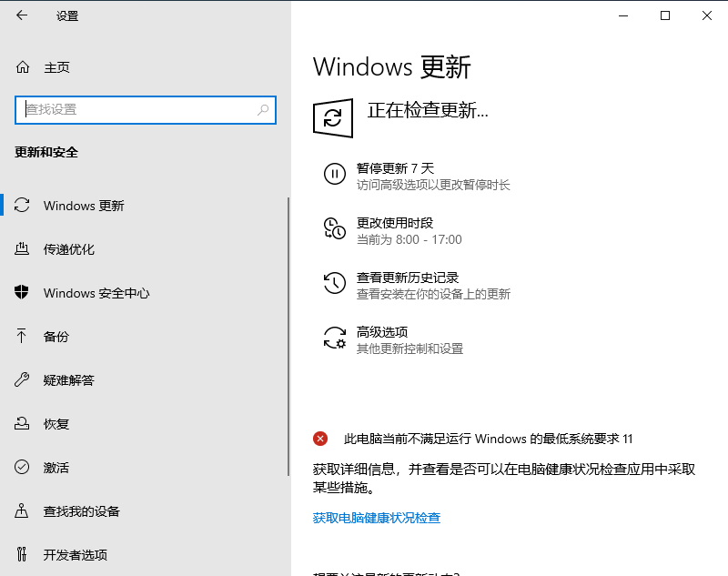Select Windows 更新 sync icon in sidebar
The width and height of the screenshot is (728, 576).
pos(22,205)
